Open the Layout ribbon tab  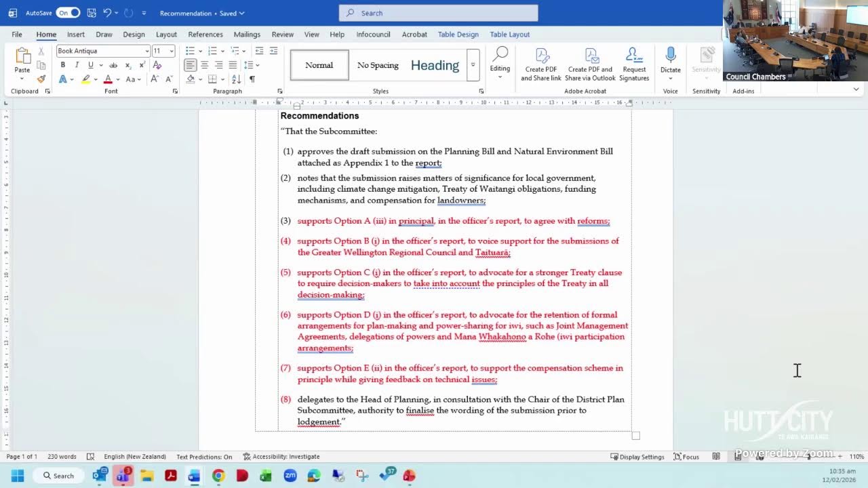point(166,35)
